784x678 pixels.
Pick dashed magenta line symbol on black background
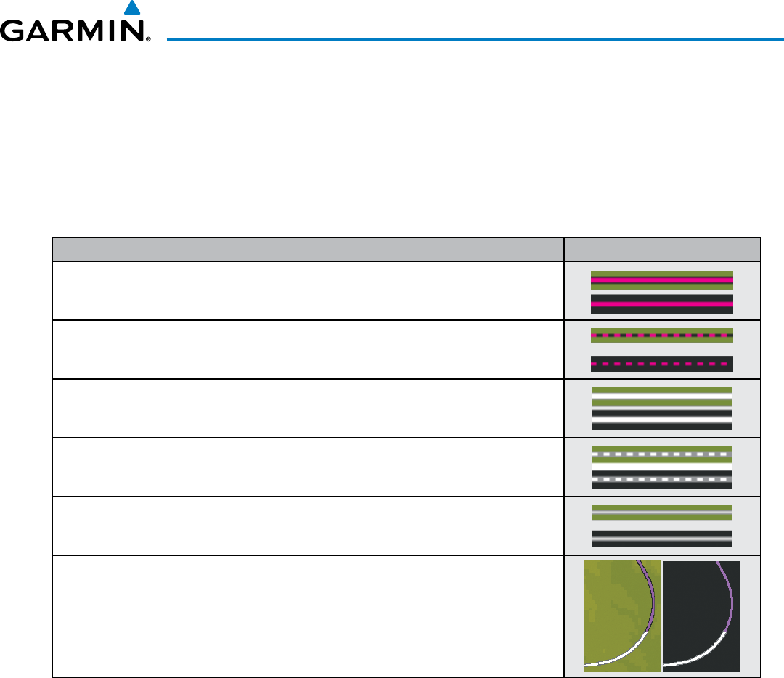(x=661, y=364)
